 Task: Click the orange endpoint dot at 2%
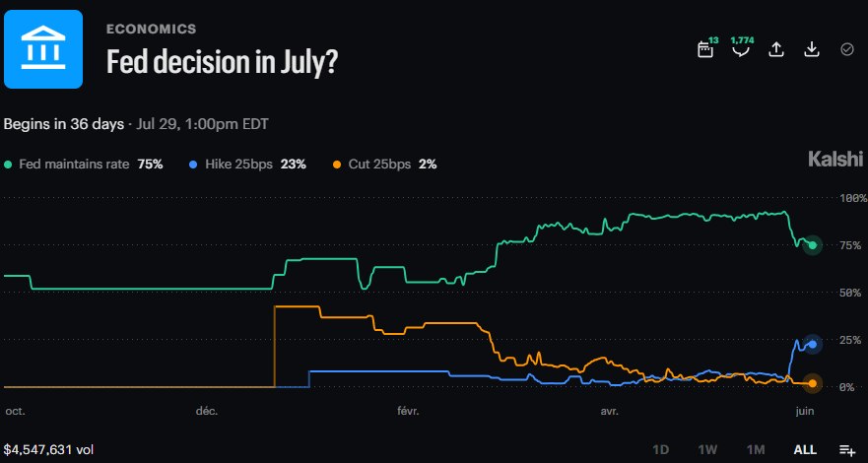(x=813, y=383)
